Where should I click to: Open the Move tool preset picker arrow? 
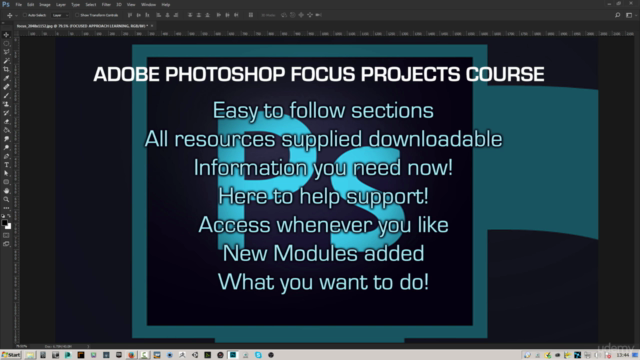16,15
